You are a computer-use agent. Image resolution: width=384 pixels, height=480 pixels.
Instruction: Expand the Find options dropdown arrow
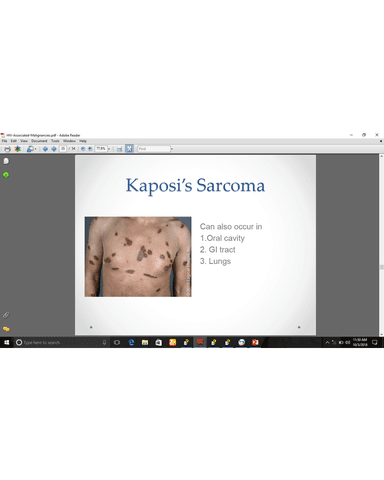pyautogui.click(x=172, y=149)
